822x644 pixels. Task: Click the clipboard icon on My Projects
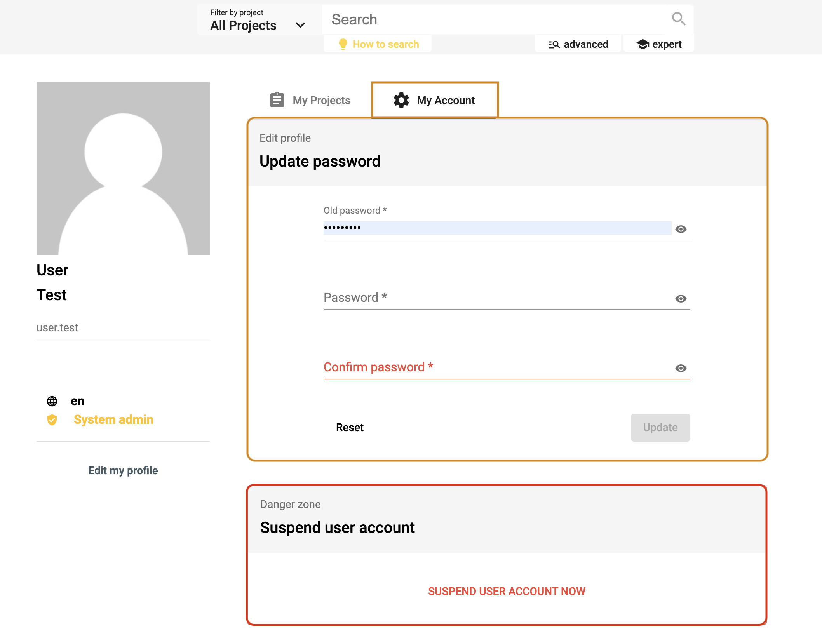277,100
